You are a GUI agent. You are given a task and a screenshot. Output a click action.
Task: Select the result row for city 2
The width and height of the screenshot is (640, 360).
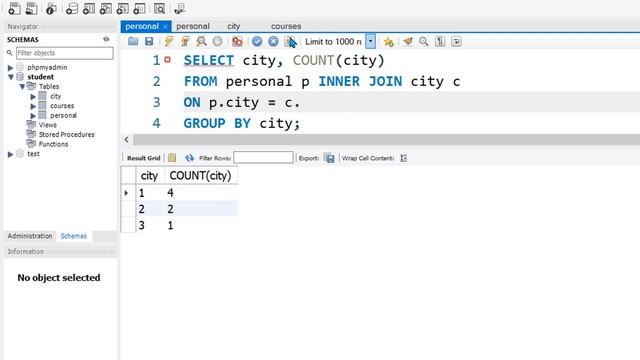(180, 209)
